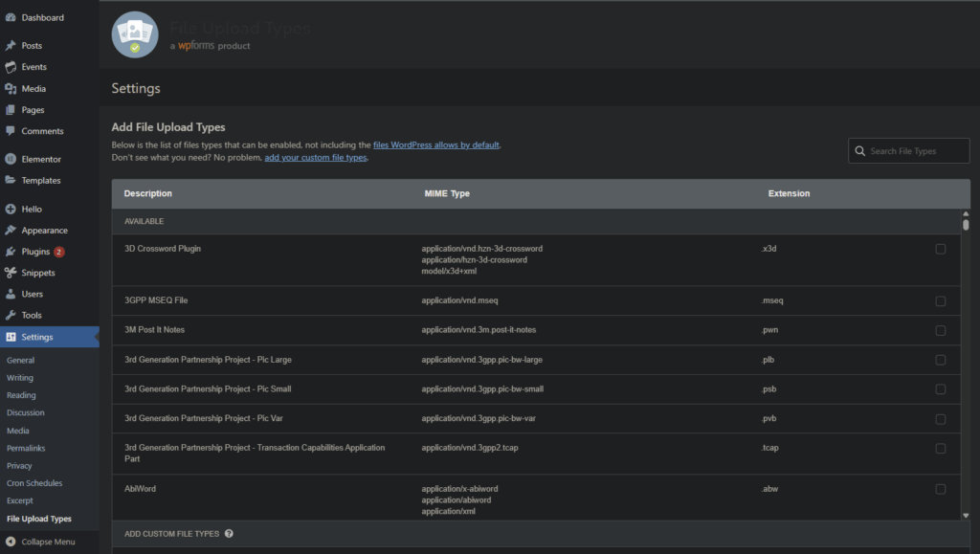Open the Permalinks settings submenu item
The image size is (980, 554).
[26, 448]
